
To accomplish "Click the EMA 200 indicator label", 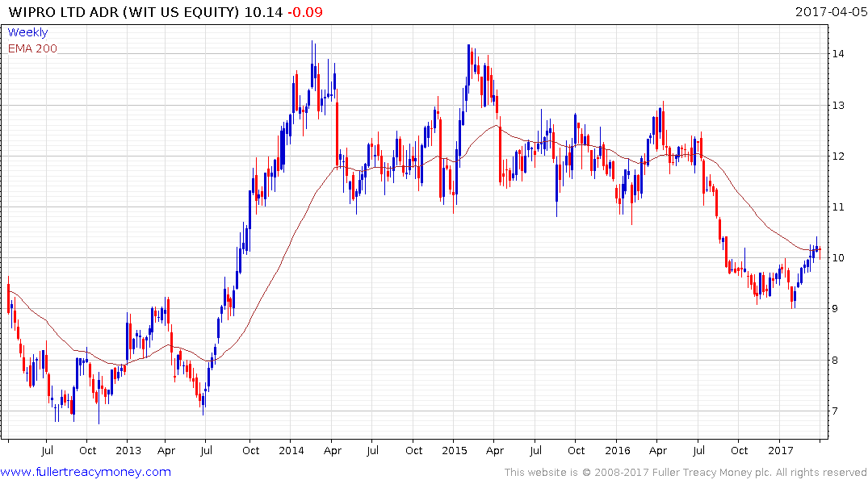I will [x=32, y=48].
